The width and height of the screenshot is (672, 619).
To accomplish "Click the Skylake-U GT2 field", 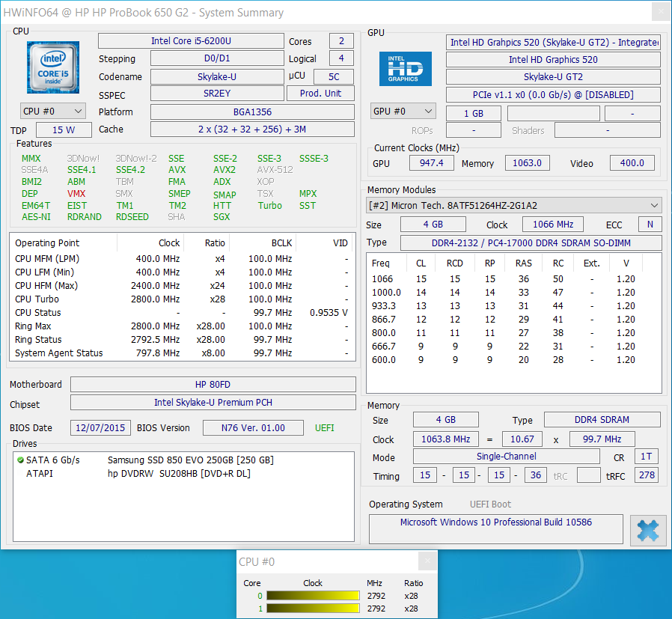I will pyautogui.click(x=553, y=77).
